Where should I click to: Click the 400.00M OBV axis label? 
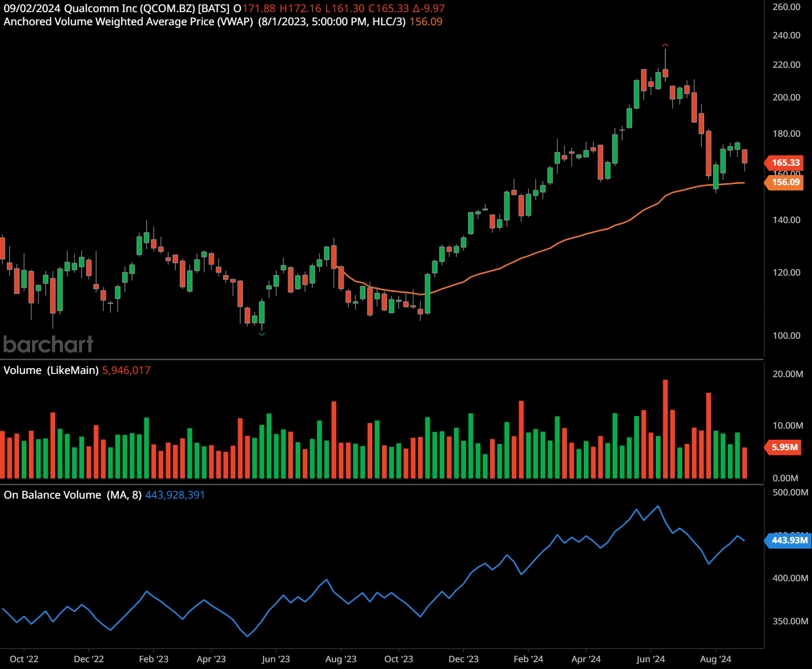coord(790,578)
